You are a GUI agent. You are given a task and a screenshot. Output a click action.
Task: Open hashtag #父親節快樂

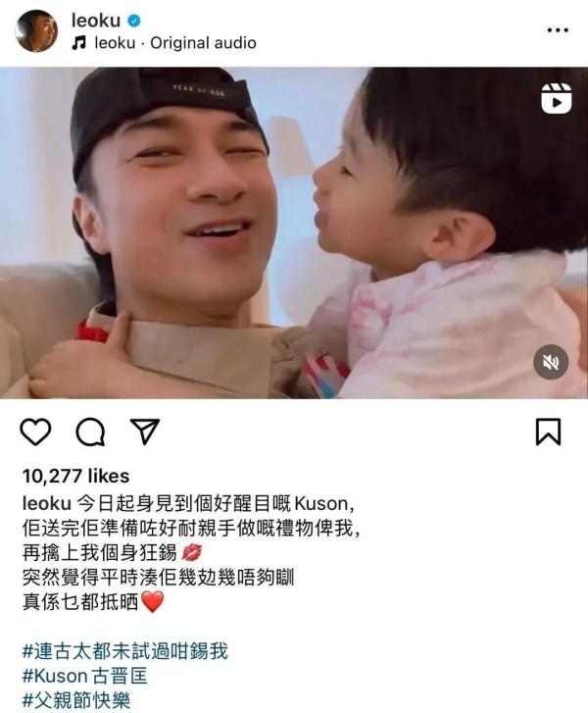coord(76,700)
